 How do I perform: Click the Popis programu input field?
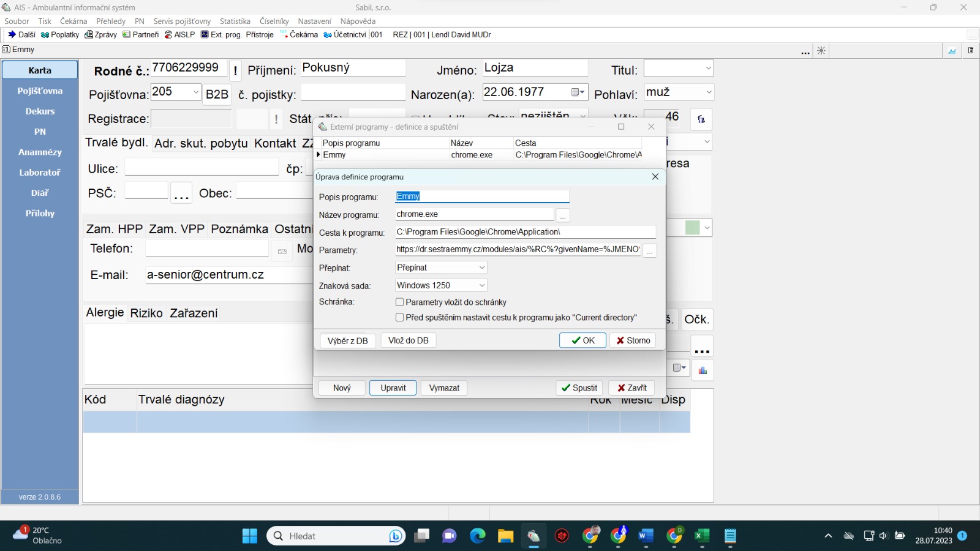click(x=482, y=197)
